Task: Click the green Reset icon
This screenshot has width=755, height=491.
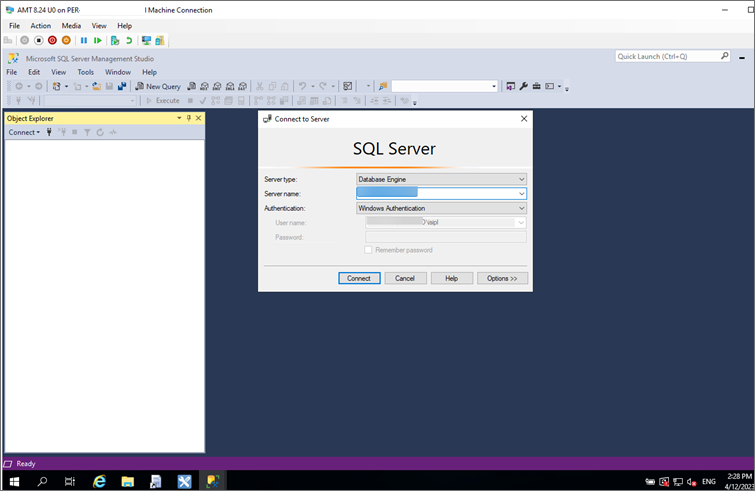Action: point(98,40)
